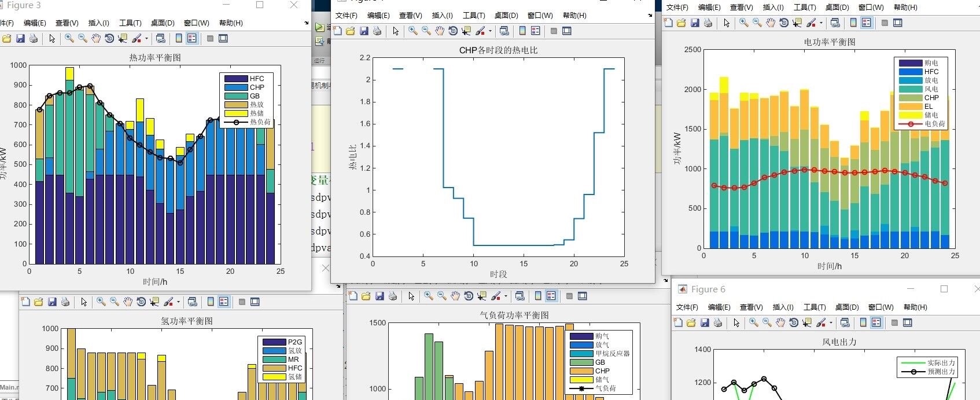Toggle Insert Colorbar in 电功率平衡图 window
Screen dimensions: 980x400
(853, 23)
